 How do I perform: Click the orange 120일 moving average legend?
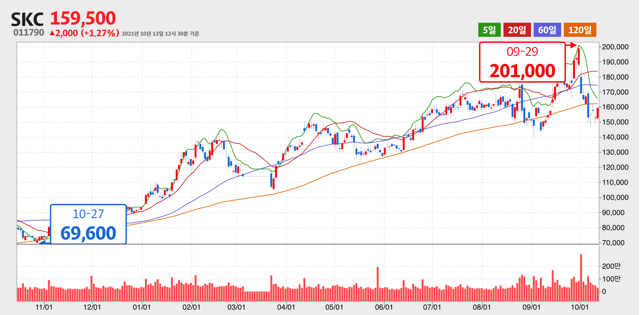point(580,30)
